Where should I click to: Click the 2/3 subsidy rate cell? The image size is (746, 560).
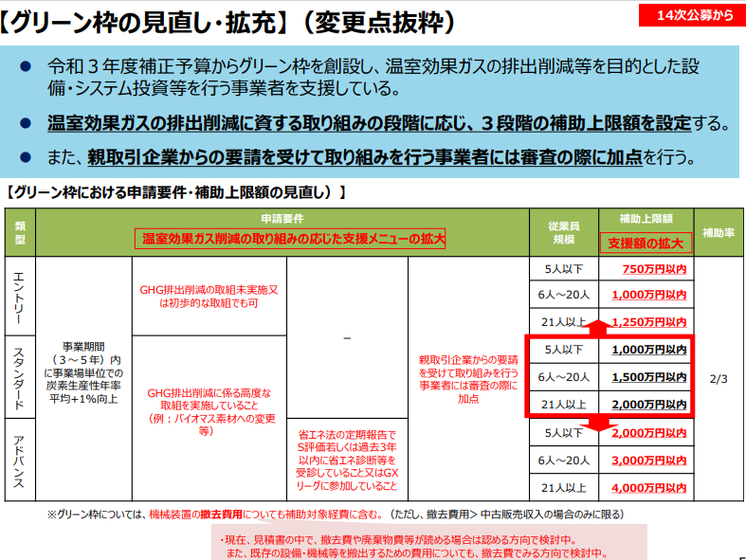[x=718, y=378]
